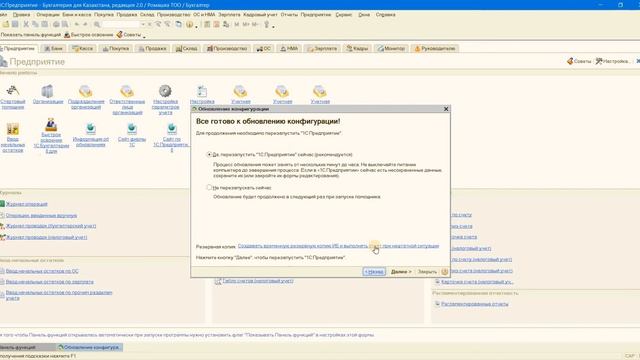Switch to Обновление конфигурации window in bottom bar
Screen dimensions: 640x360
click(x=89, y=347)
